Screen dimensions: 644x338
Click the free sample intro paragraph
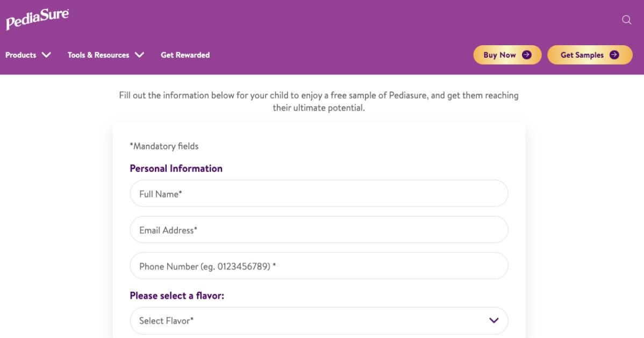(x=318, y=100)
